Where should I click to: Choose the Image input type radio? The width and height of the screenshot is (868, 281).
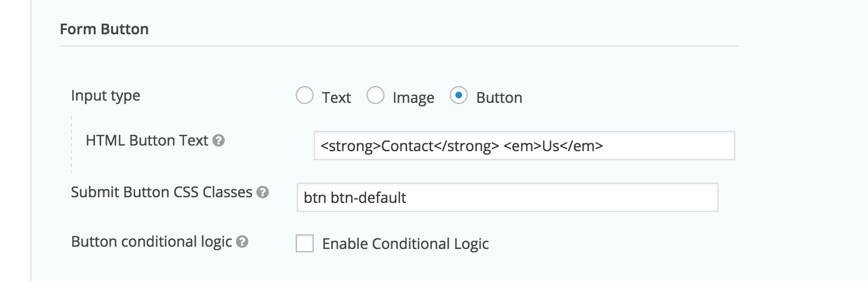[x=376, y=96]
